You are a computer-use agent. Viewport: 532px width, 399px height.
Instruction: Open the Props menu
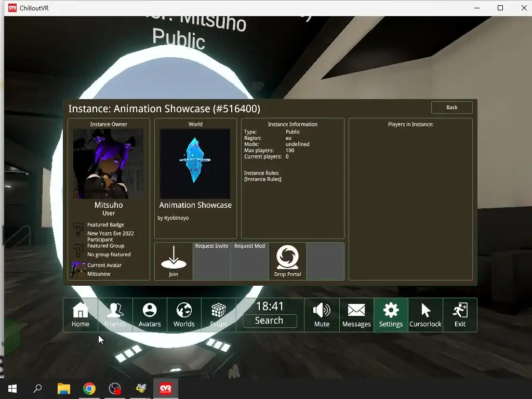coord(219,315)
